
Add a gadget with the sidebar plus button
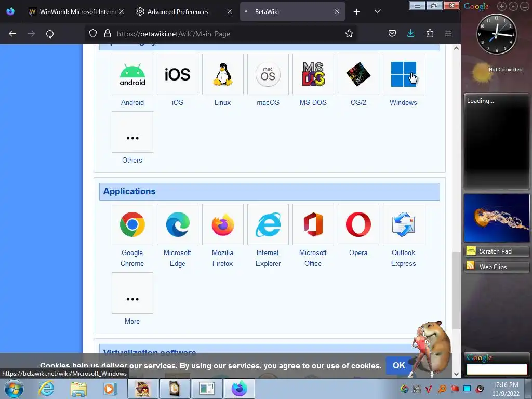coord(501,6)
